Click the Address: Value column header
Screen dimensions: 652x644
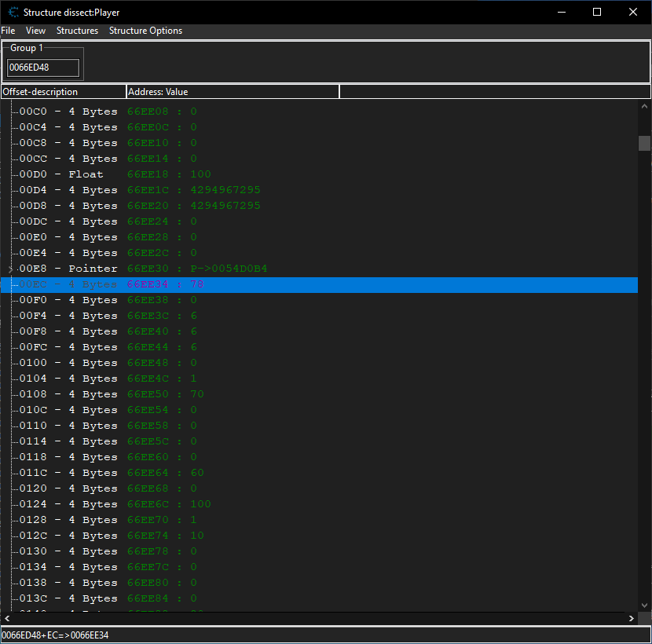coord(232,92)
